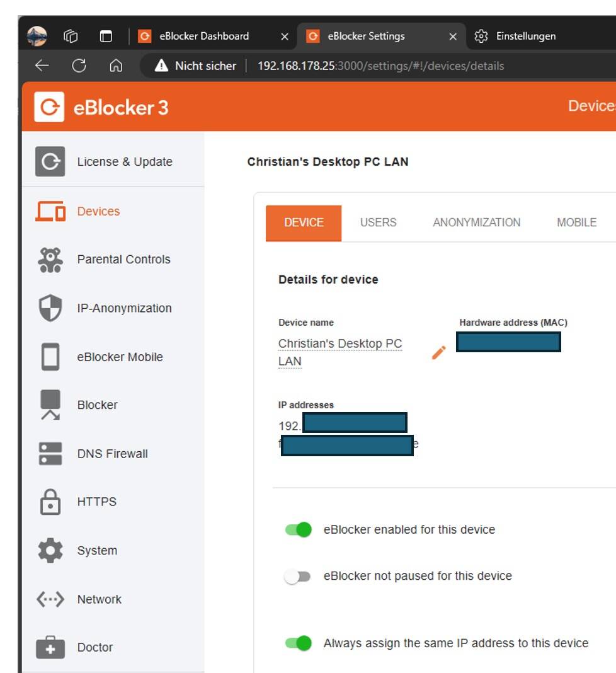Click the Network arrows icon
The height and width of the screenshot is (673, 616).
[x=50, y=599]
